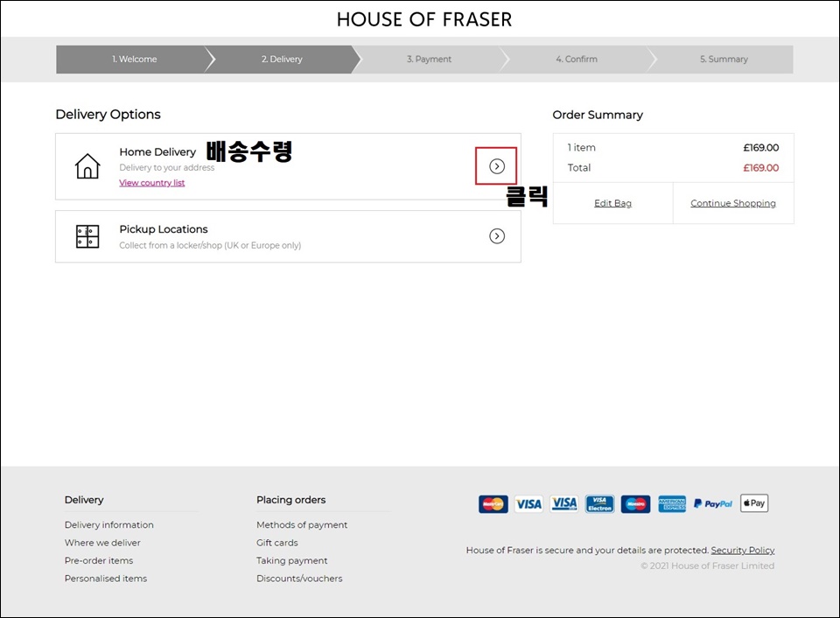The image size is (840, 618).
Task: Open Taking payment footer link
Action: point(292,560)
